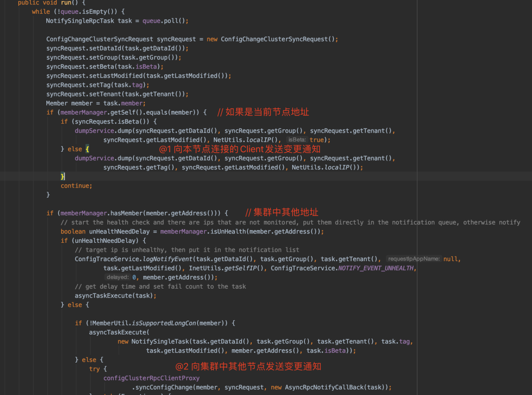Click 'Member member = task.member;' line
The width and height of the screenshot is (532, 395).
(96, 103)
